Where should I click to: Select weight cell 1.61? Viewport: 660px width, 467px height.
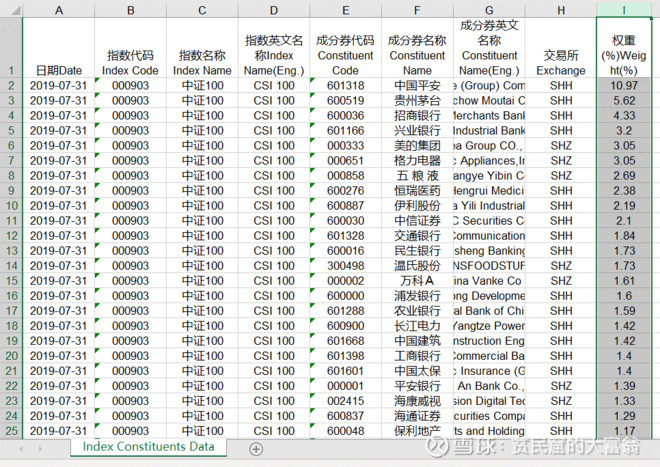click(624, 281)
